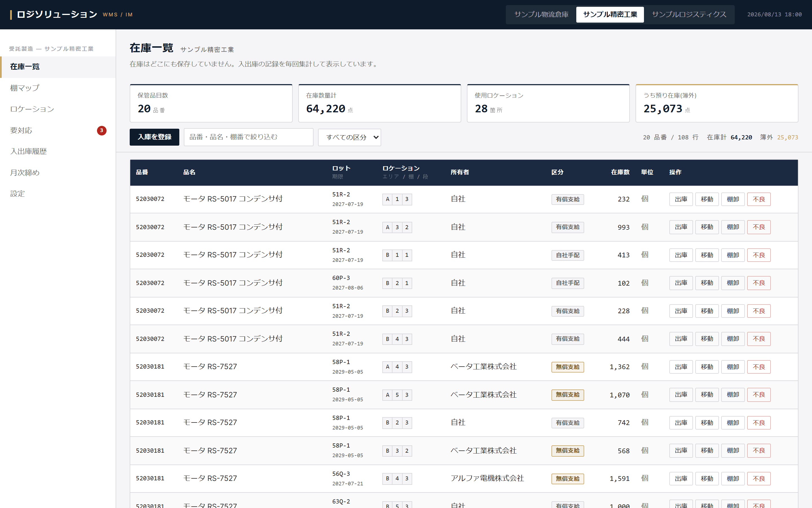Click the 入庫を登録 button
This screenshot has width=812, height=508.
point(154,137)
